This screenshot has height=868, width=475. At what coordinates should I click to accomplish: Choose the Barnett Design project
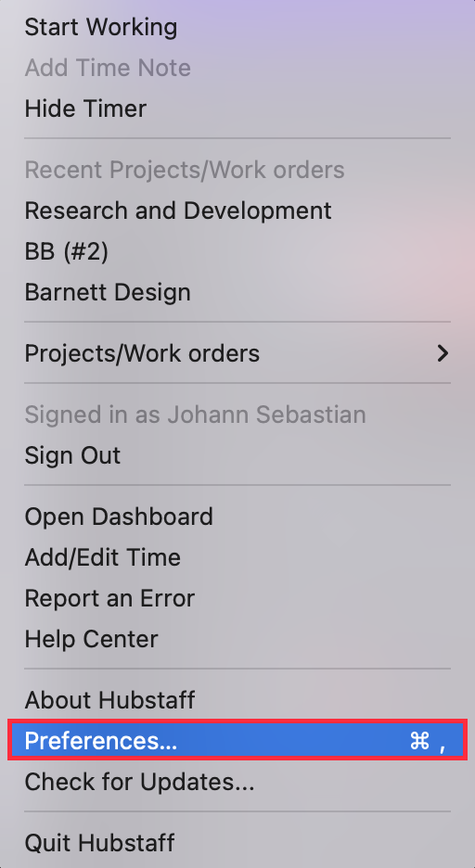tap(237, 292)
